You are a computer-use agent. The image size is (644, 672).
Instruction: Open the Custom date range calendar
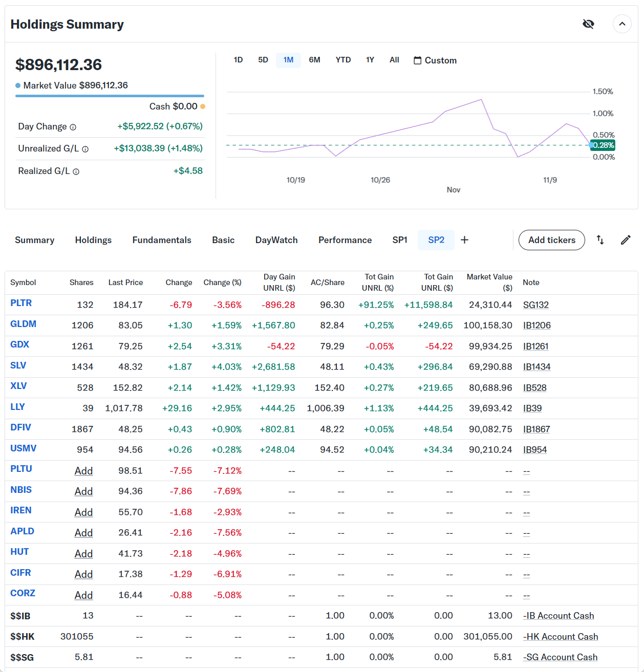click(435, 60)
